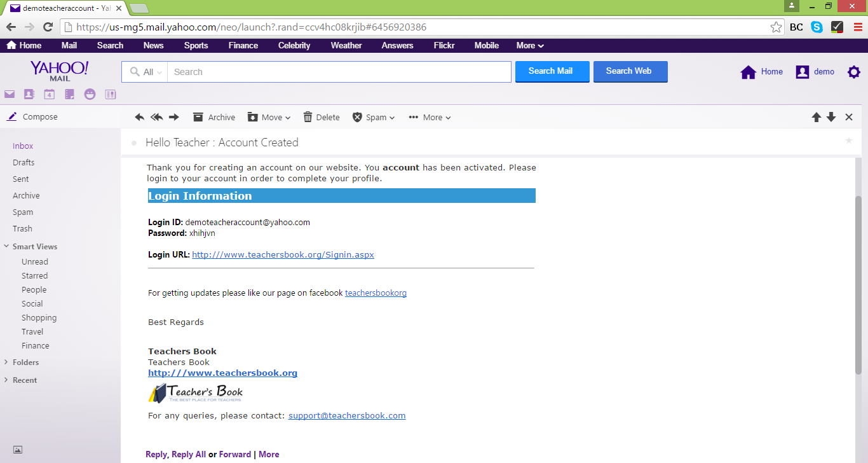Open the Spam folder in sidebar
This screenshot has height=463, width=868.
tap(23, 212)
